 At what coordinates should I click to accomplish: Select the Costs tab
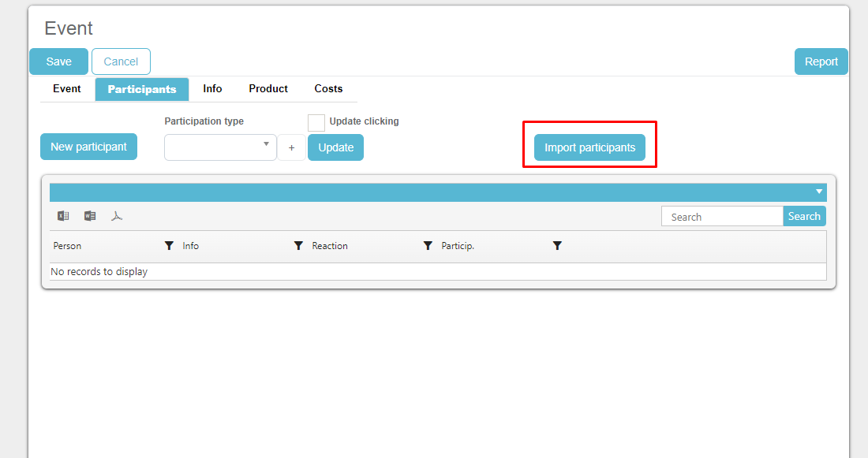coord(328,89)
